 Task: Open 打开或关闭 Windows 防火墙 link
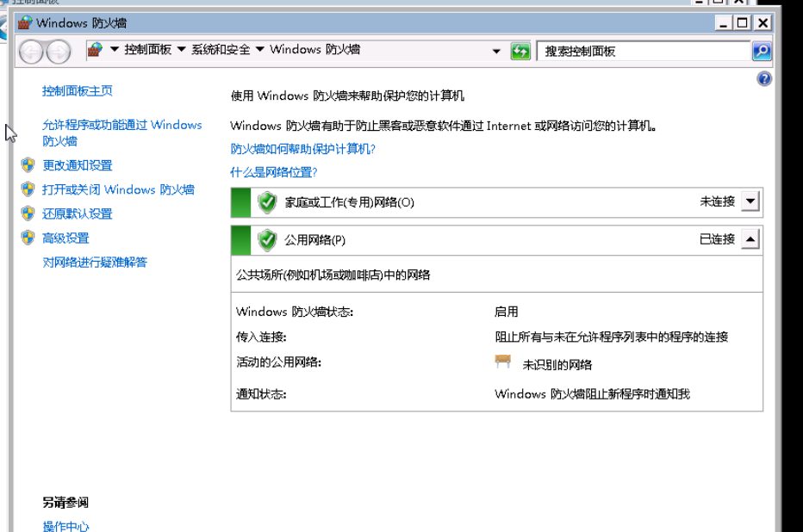coord(118,189)
